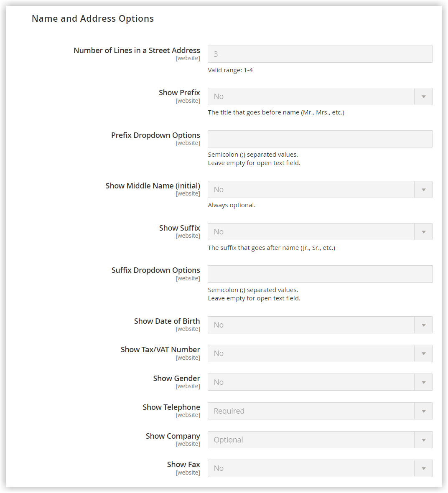Expand the Show Telephone dropdown arrow

point(423,411)
